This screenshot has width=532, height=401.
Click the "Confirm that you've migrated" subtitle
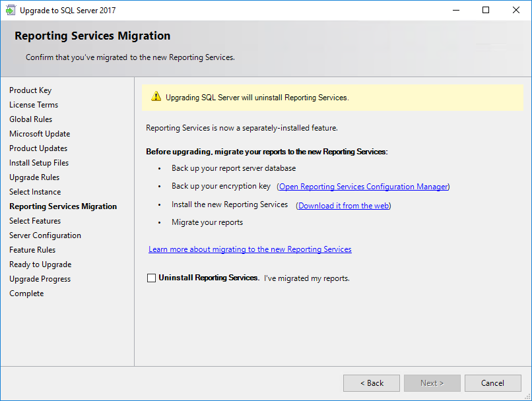130,57
